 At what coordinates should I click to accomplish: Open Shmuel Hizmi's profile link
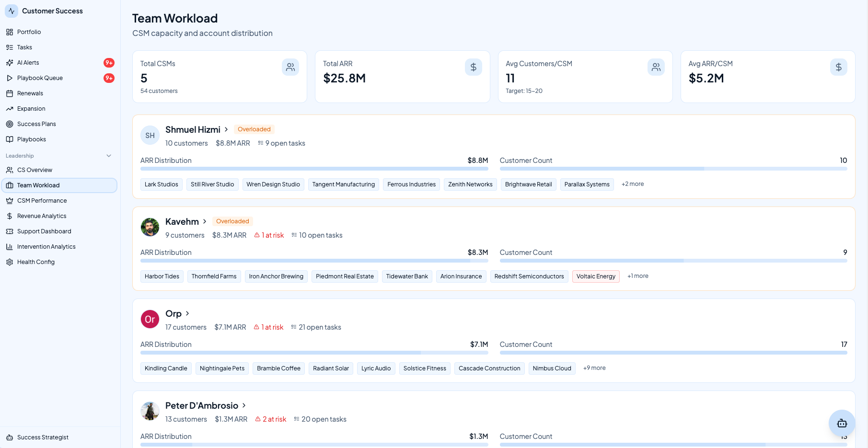(193, 130)
